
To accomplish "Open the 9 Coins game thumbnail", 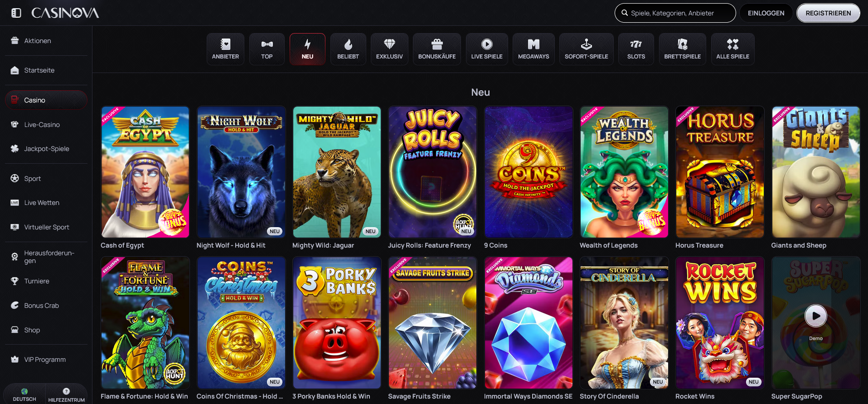I will click(x=529, y=172).
